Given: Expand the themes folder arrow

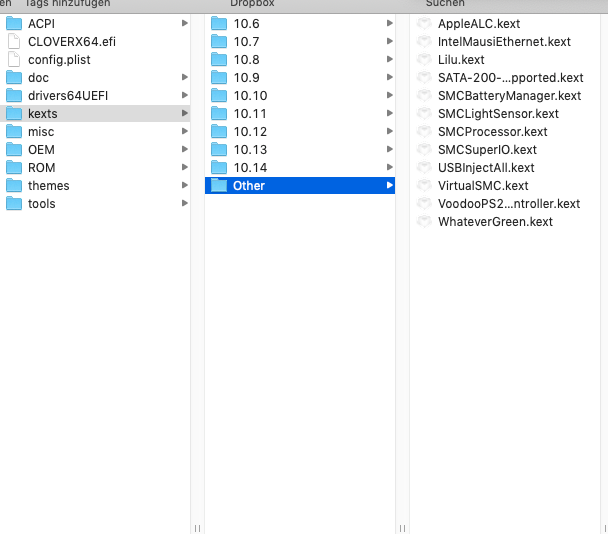Looking at the screenshot, I should (x=185, y=185).
